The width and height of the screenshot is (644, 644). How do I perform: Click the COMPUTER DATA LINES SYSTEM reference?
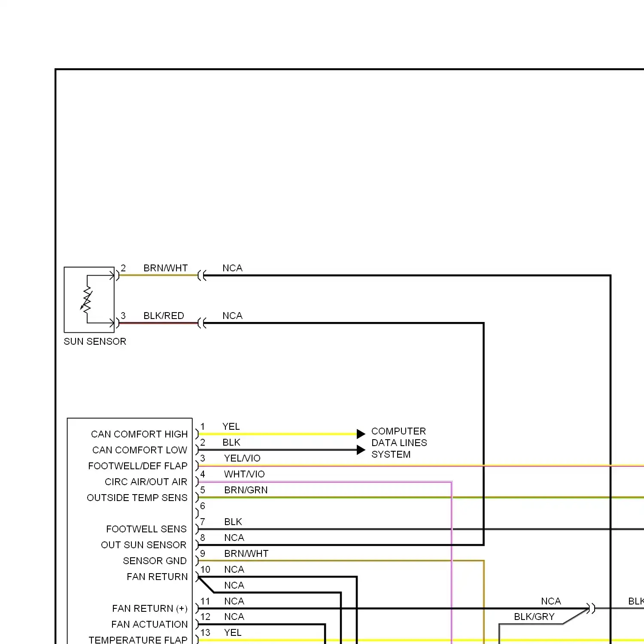click(x=399, y=443)
